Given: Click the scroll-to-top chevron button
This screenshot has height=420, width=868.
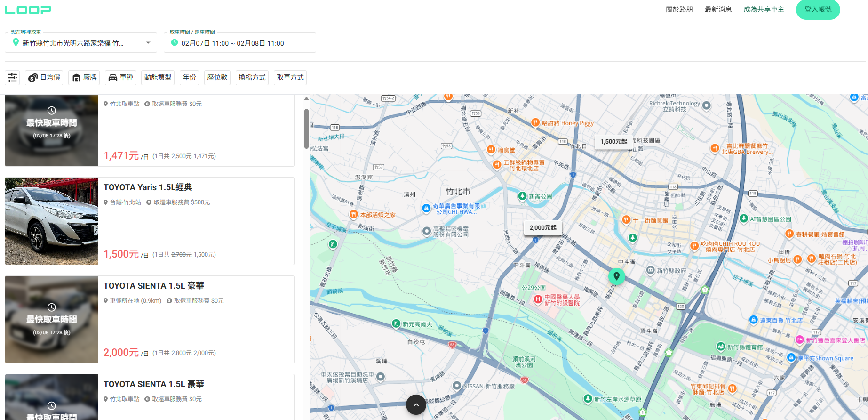Looking at the screenshot, I should click(x=416, y=404).
